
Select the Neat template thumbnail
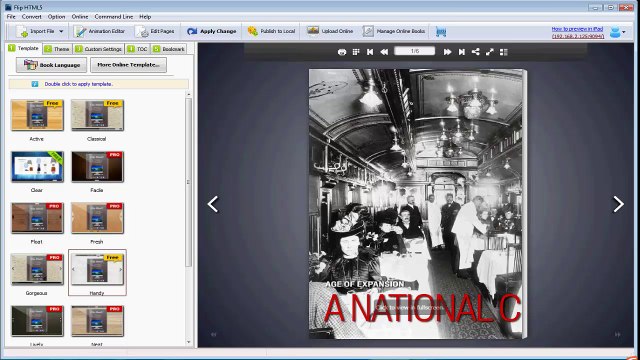[x=97, y=321]
